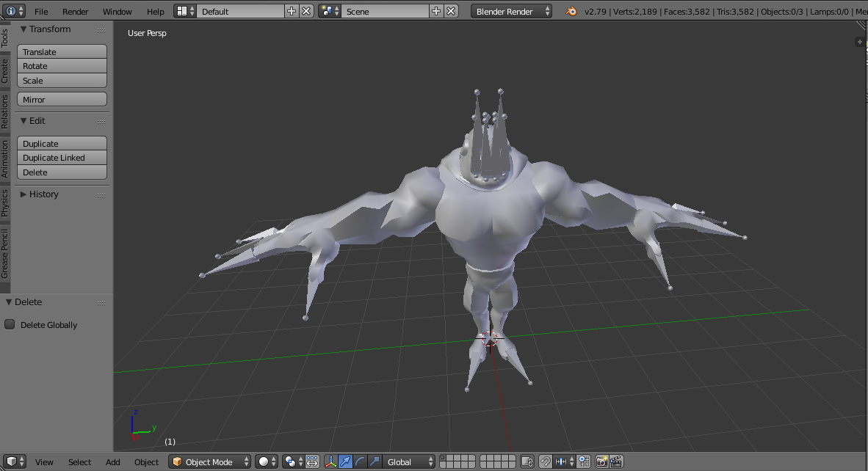868x471 pixels.
Task: Toggle lock layers to scene
Action: 527,461
